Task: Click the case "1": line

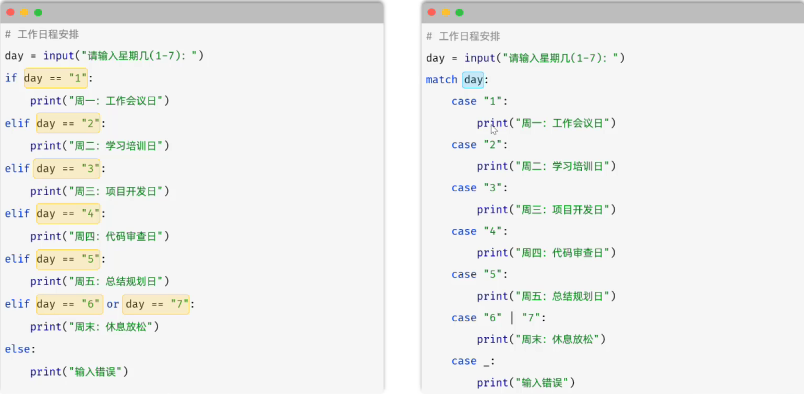Action: coord(479,101)
